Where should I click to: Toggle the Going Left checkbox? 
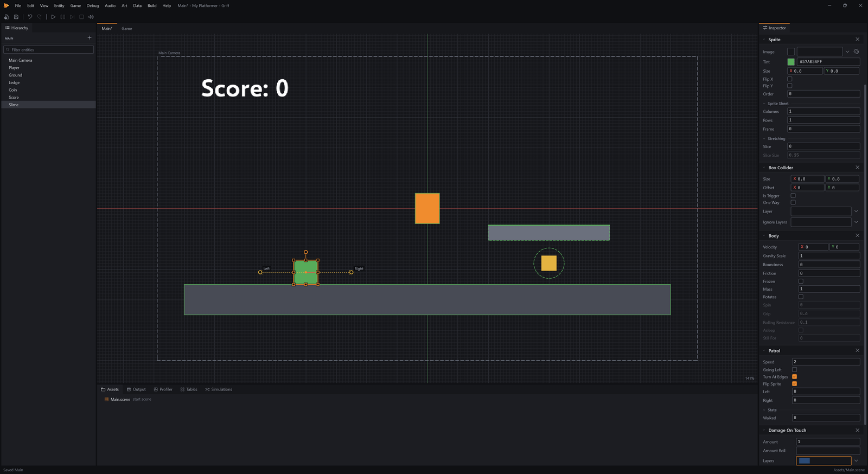[794, 369]
